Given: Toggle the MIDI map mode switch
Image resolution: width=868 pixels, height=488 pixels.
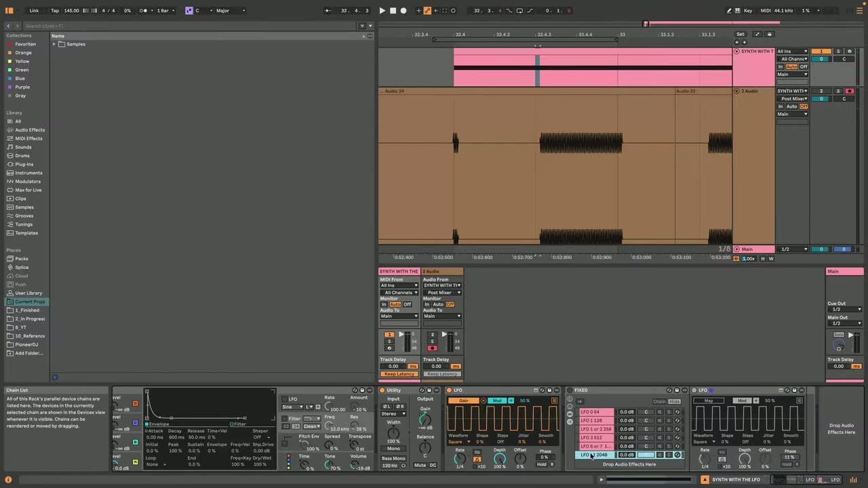Looking at the screenshot, I should click(x=766, y=11).
